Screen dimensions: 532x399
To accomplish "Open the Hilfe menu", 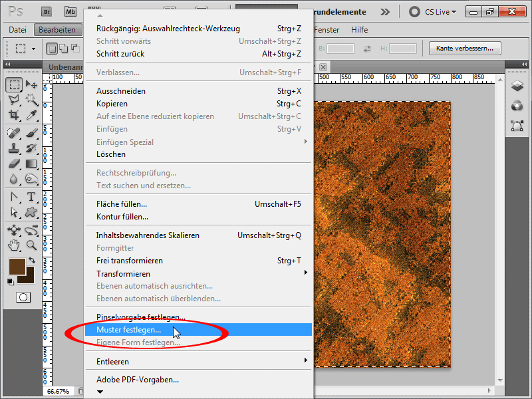I will pos(359,30).
